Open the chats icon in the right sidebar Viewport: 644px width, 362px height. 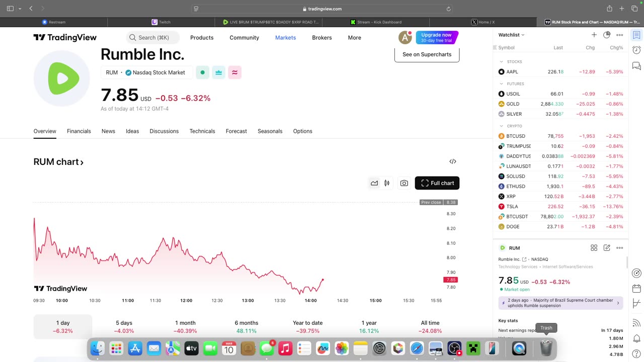point(636,66)
